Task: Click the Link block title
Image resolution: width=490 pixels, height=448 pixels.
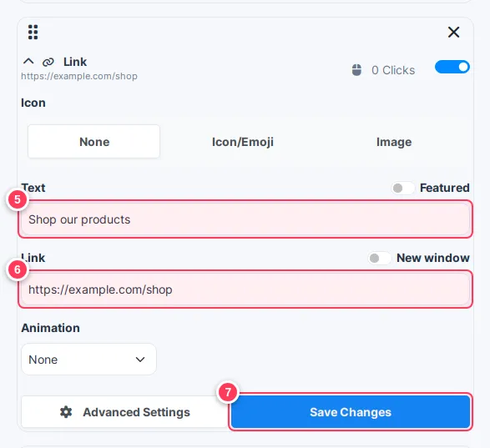Action: coord(75,62)
